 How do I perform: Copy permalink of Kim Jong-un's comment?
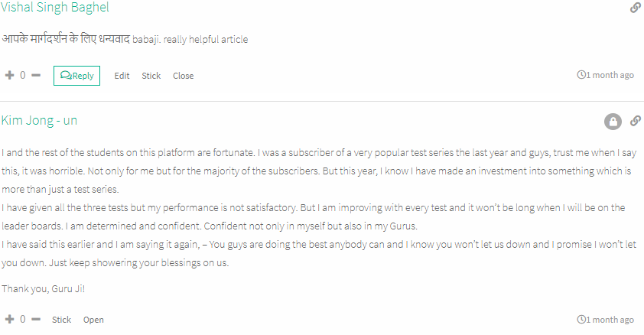636,121
